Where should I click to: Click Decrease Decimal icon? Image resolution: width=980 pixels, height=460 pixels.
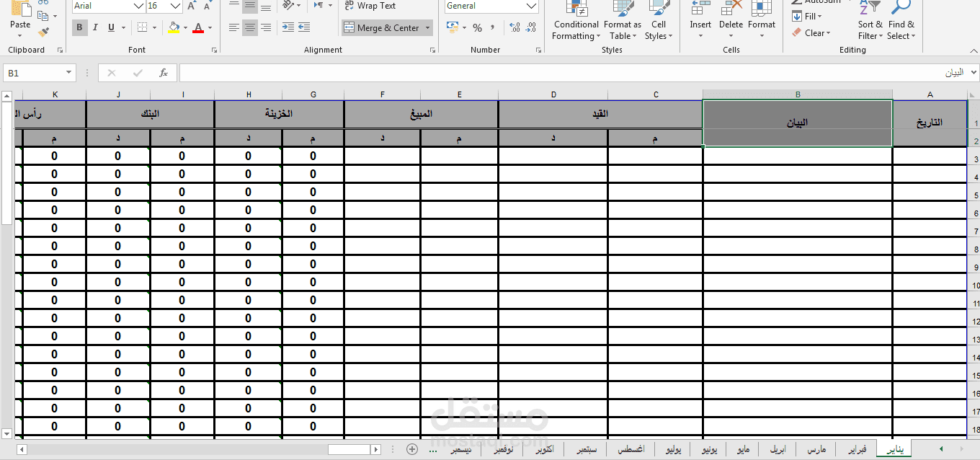coord(532,27)
